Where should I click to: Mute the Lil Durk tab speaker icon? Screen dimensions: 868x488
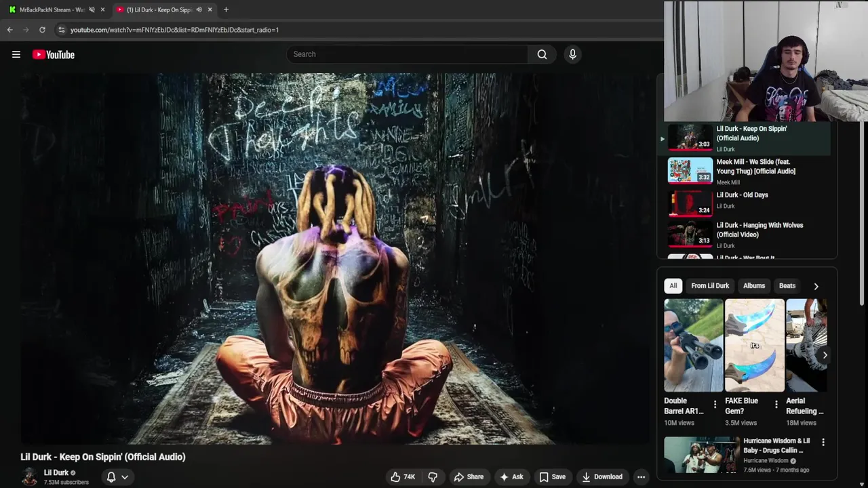(199, 9)
